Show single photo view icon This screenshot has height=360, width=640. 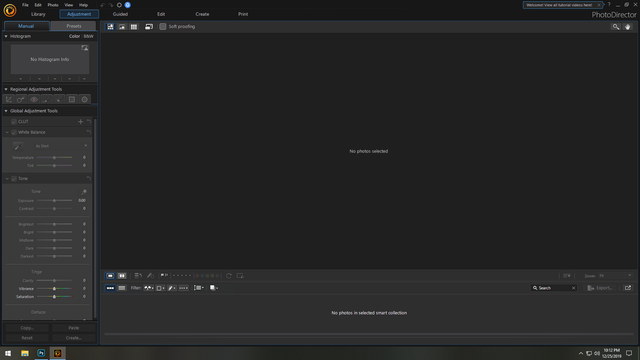110,276
